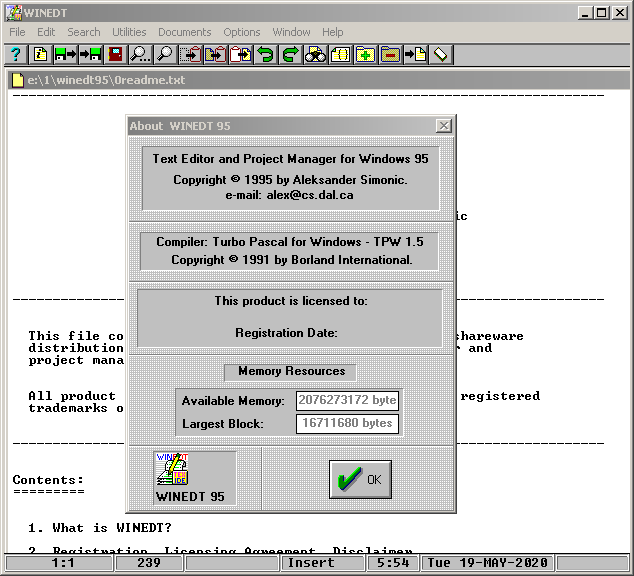
Task: Open the File menu
Action: coord(17,32)
